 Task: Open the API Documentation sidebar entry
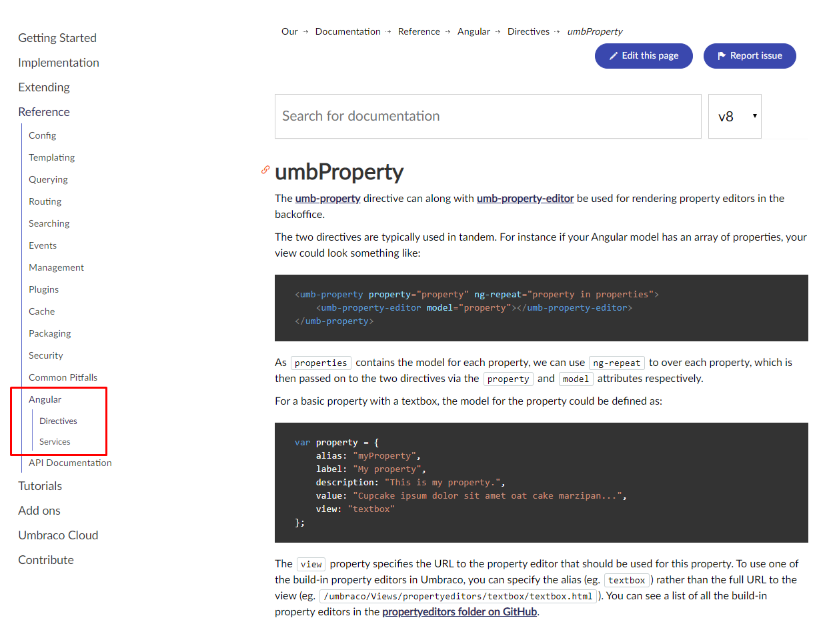69,463
